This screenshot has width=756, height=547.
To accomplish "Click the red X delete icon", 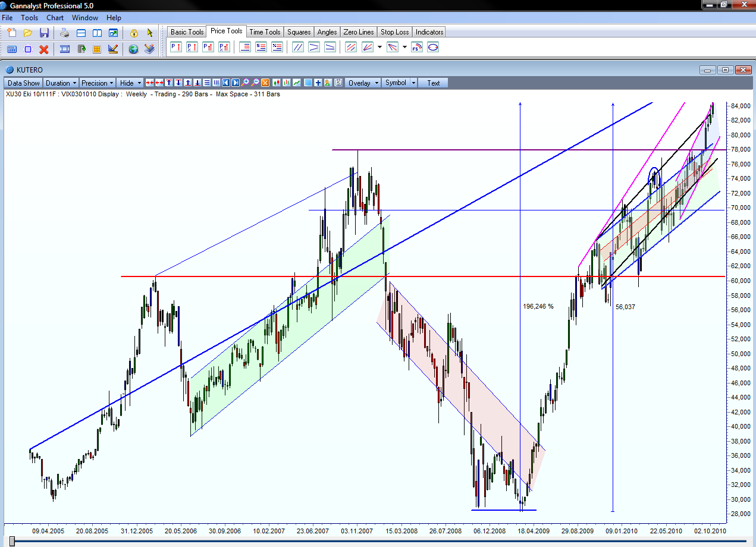I will [43, 49].
